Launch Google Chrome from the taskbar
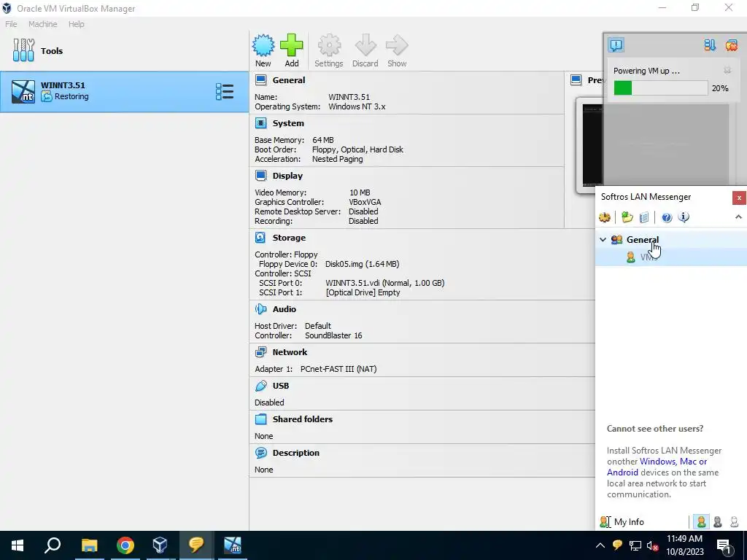This screenshot has width=747, height=560. coord(125,545)
